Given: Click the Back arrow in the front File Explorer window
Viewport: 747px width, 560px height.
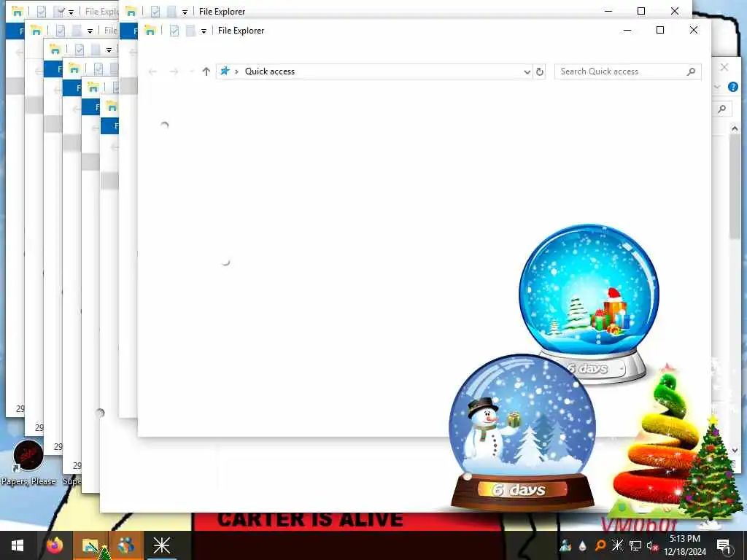Looking at the screenshot, I should (152, 71).
